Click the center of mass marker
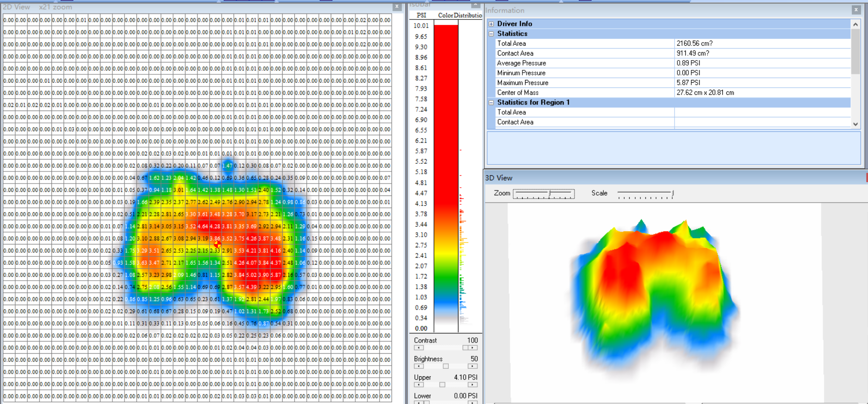 [x=217, y=244]
